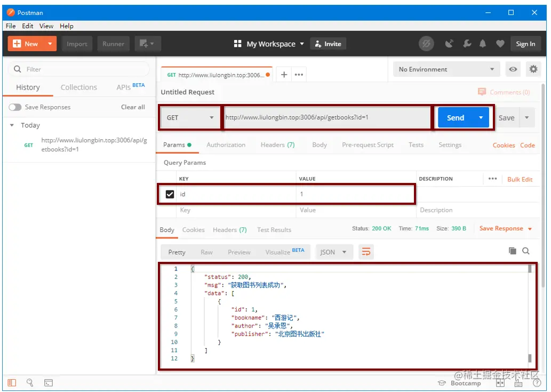Open the No Environment dropdown

coord(446,69)
